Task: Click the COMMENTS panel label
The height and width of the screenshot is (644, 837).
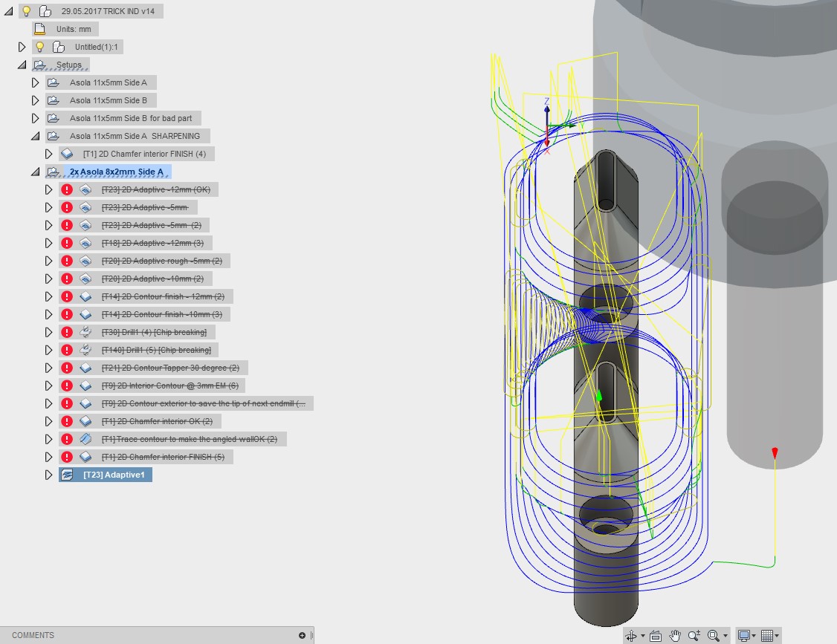Action: coord(33,635)
